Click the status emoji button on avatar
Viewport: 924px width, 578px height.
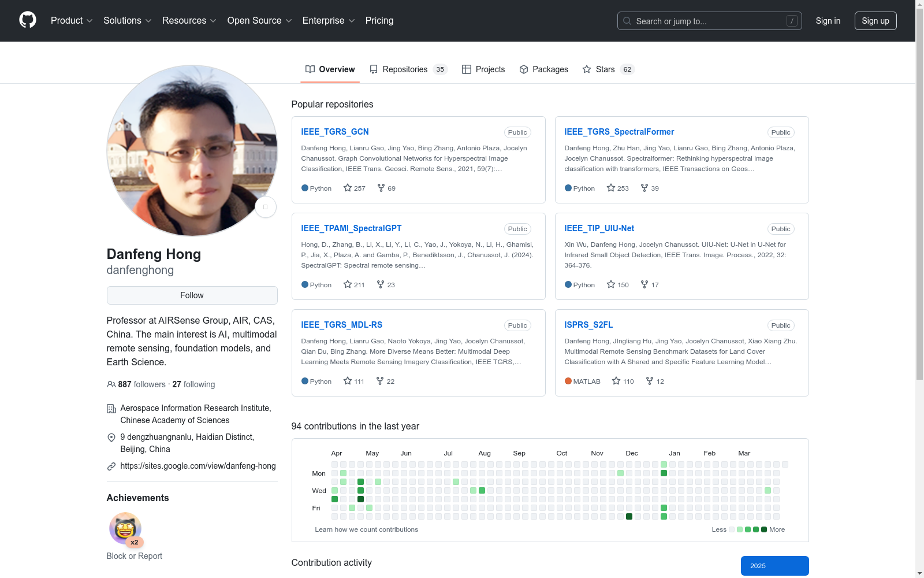tap(266, 207)
